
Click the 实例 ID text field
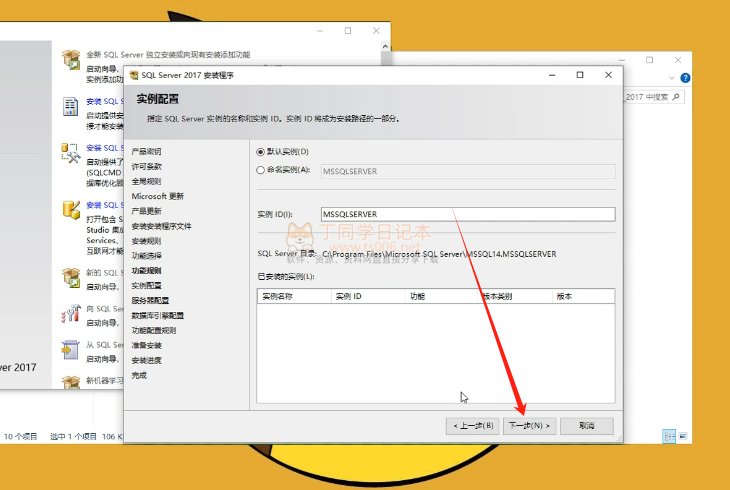466,214
